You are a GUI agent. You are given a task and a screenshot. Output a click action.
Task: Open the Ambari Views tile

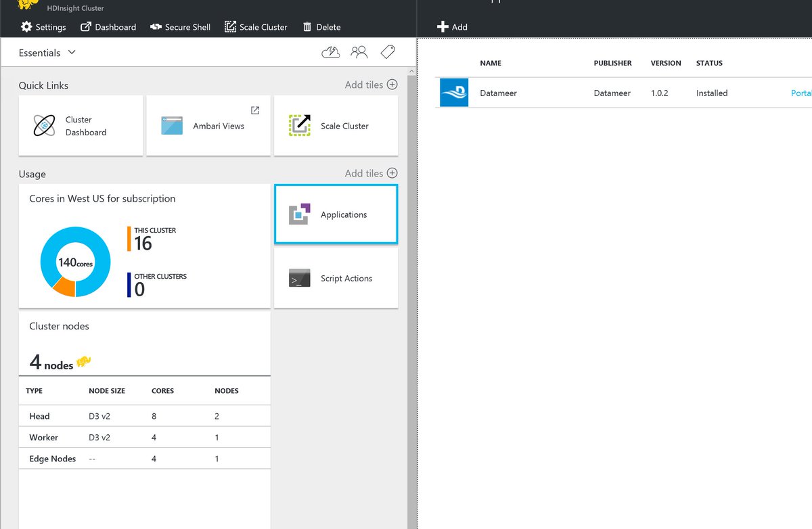(208, 126)
